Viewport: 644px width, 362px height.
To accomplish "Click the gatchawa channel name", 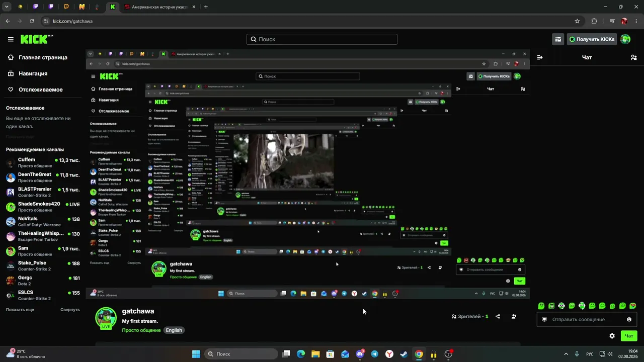I will click(x=138, y=311).
